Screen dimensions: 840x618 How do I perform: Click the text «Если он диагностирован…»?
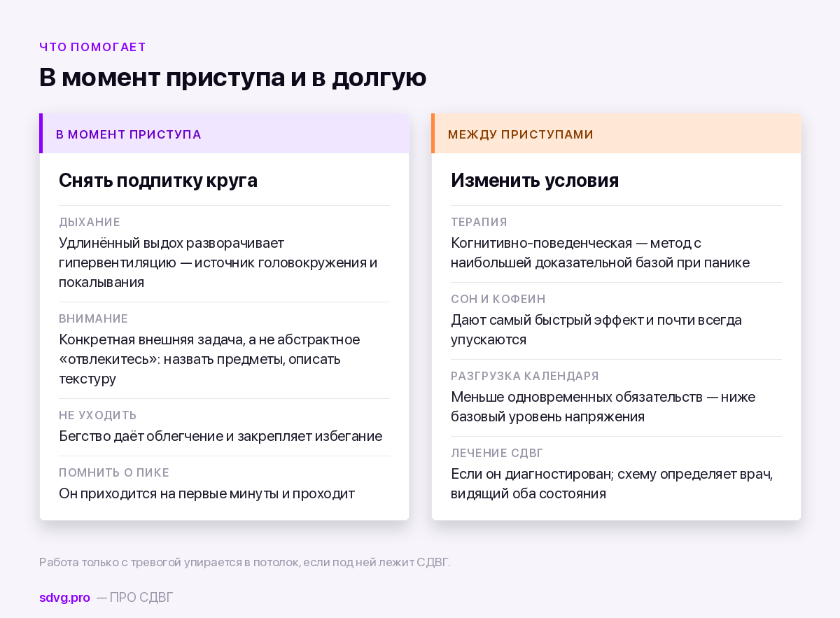pos(612,484)
